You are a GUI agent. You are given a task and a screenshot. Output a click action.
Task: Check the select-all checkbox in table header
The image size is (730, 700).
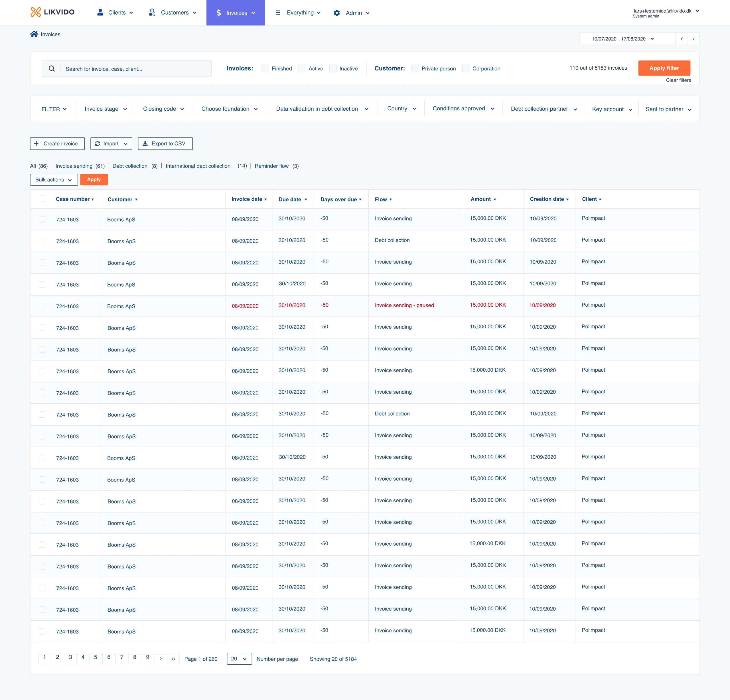(42, 199)
